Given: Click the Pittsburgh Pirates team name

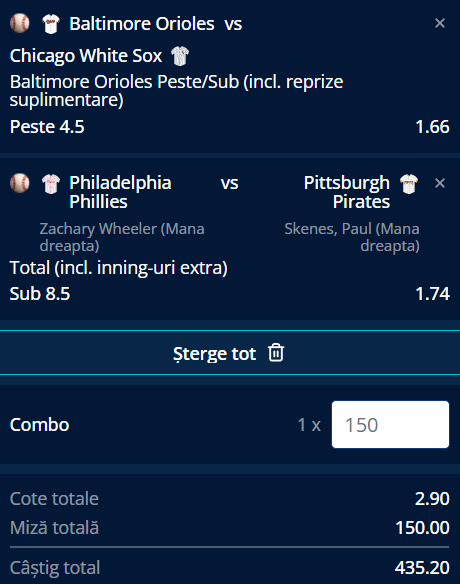Looking at the screenshot, I should tap(347, 192).
